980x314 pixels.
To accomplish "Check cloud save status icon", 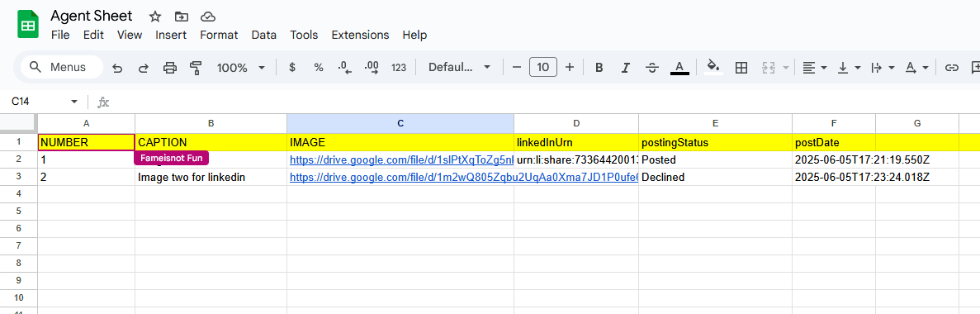I will pyautogui.click(x=208, y=17).
